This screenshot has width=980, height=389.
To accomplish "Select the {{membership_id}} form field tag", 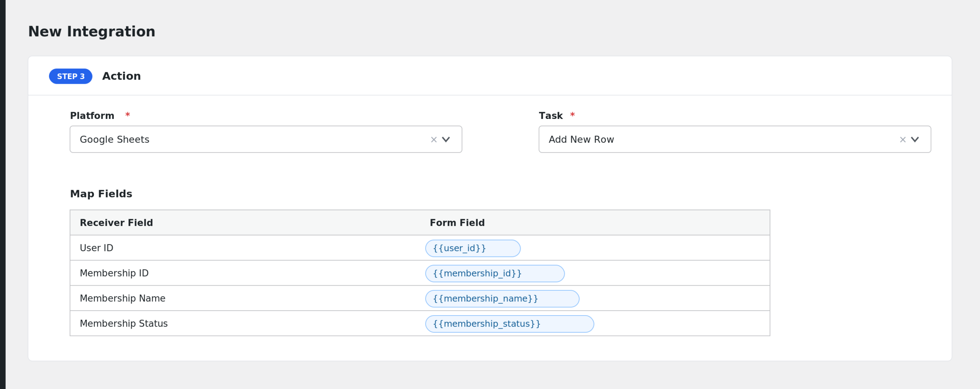I will pyautogui.click(x=495, y=273).
